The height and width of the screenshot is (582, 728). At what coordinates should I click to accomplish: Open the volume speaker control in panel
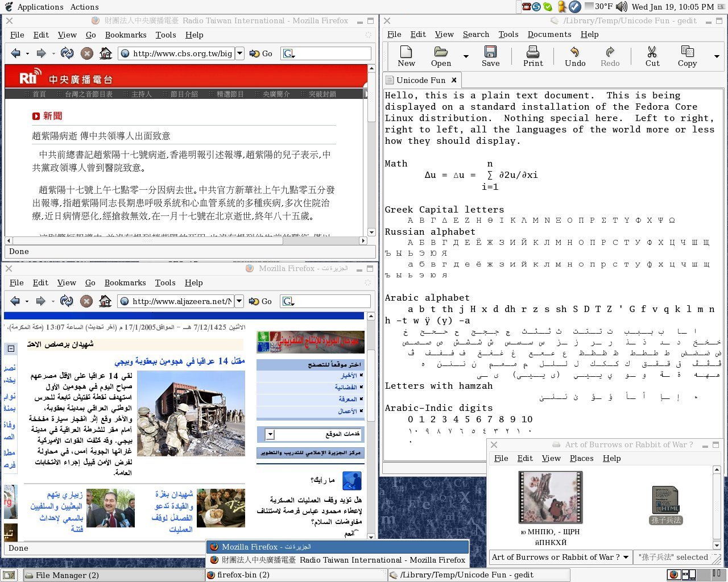[621, 7]
